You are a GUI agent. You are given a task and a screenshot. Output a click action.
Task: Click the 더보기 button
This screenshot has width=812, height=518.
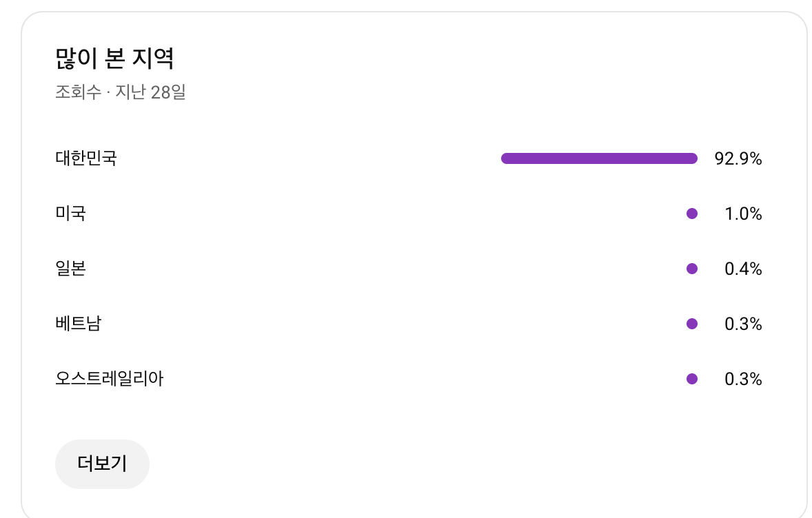coord(102,464)
